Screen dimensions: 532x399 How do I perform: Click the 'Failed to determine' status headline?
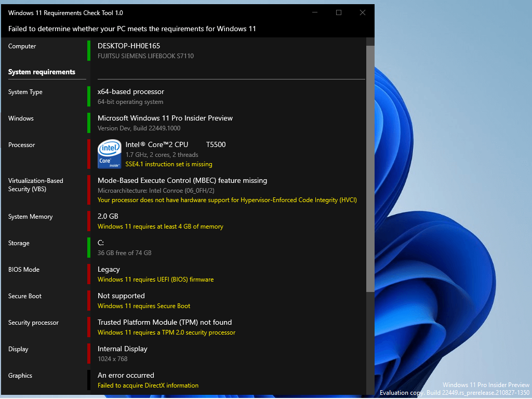coord(132,29)
